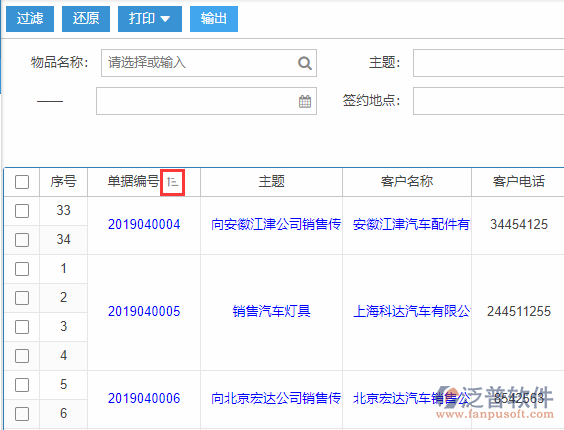Check the checkbox for row 5

click(x=22, y=385)
